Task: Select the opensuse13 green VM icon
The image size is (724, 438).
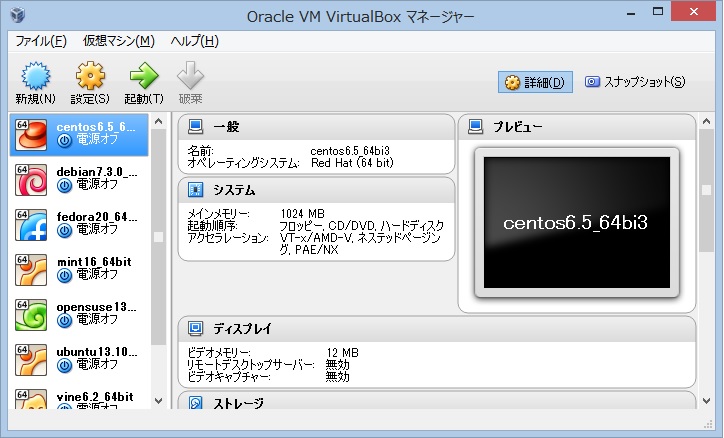Action: (31, 315)
